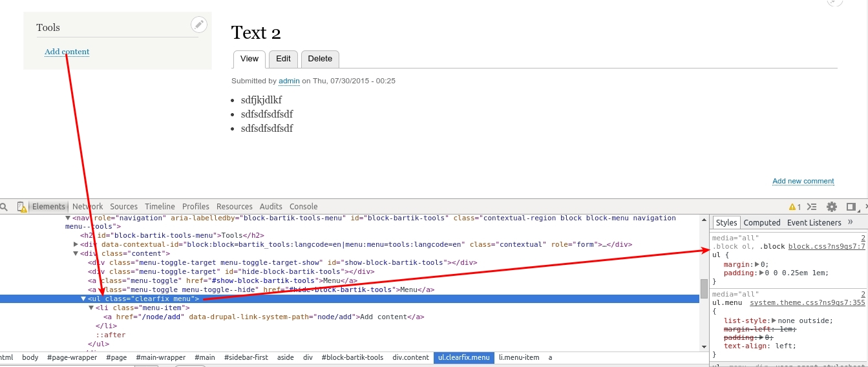Switch to the Elements panel
Viewport: 868px width, 367px height.
(x=48, y=207)
